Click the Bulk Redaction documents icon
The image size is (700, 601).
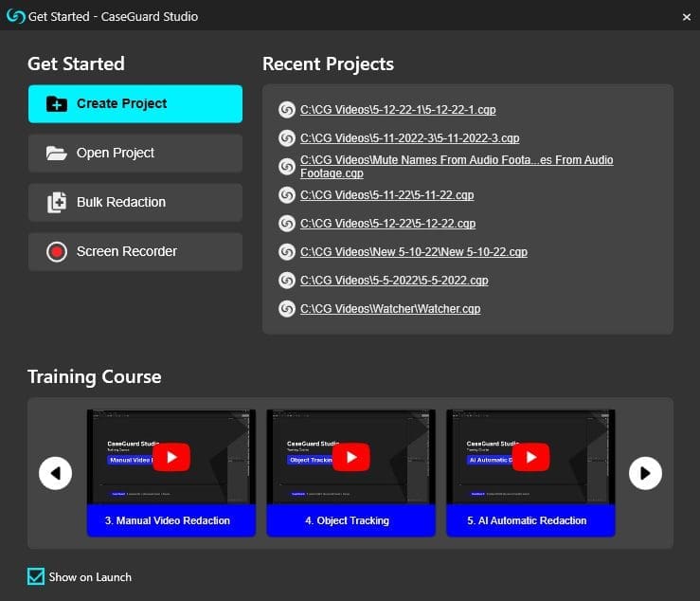pyautogui.click(x=57, y=203)
